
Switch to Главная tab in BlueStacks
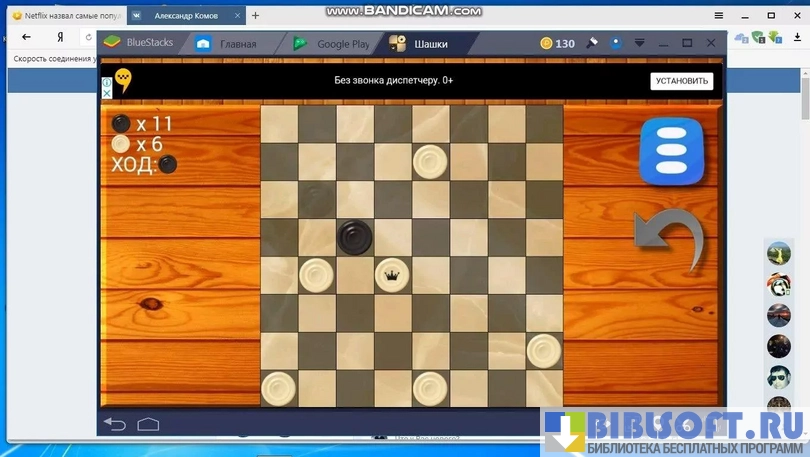(227, 44)
